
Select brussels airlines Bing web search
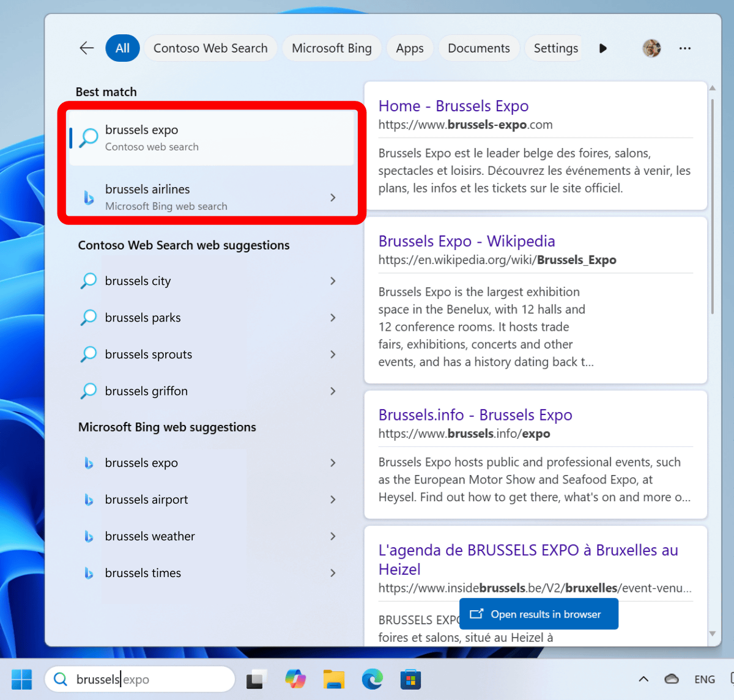[212, 197]
